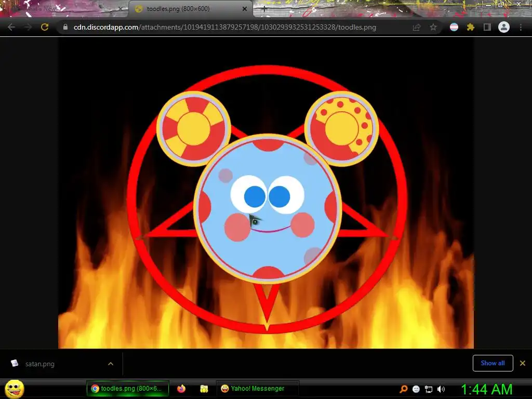
Task: Select the Chrome toodles.png taskbar button
Action: 128,389
